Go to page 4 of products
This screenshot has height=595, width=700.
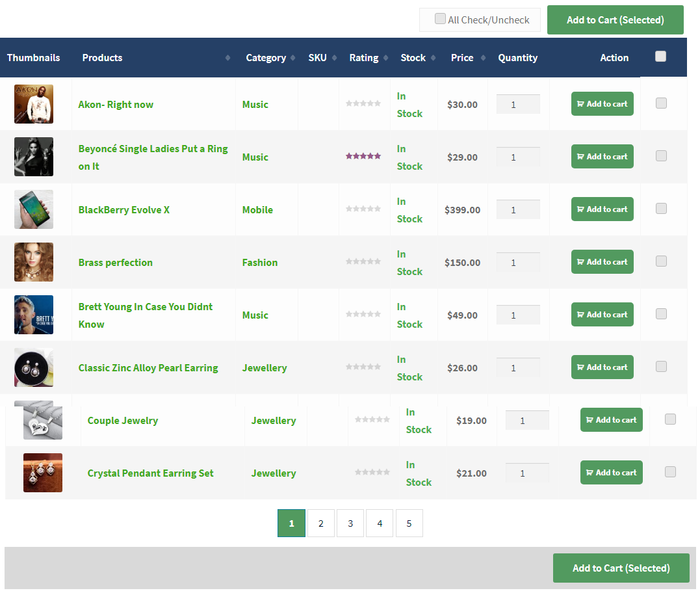coord(380,523)
